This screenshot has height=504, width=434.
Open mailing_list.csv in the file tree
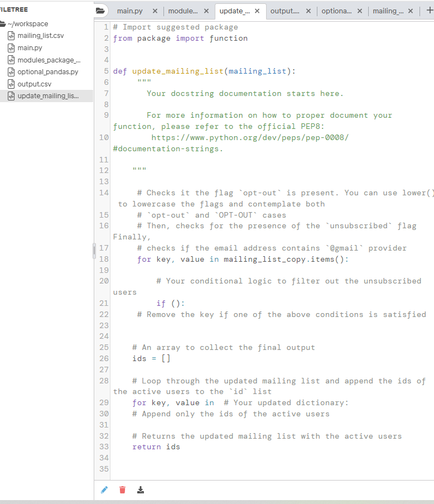[x=41, y=36]
